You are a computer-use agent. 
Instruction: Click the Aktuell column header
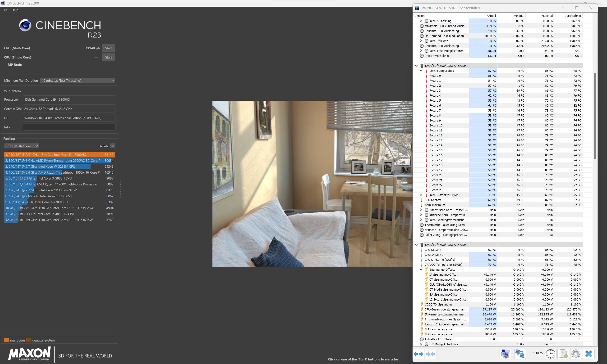(x=483, y=16)
